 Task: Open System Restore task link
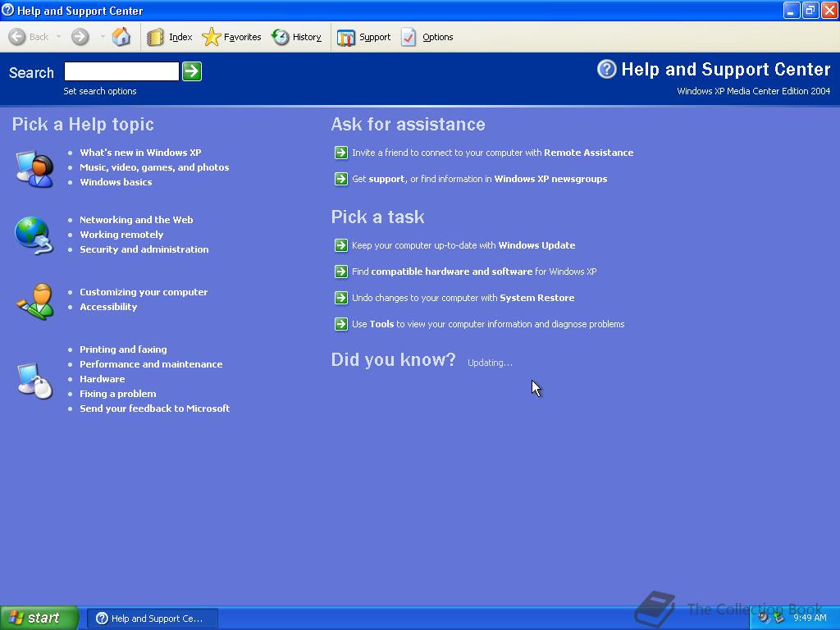point(463,298)
